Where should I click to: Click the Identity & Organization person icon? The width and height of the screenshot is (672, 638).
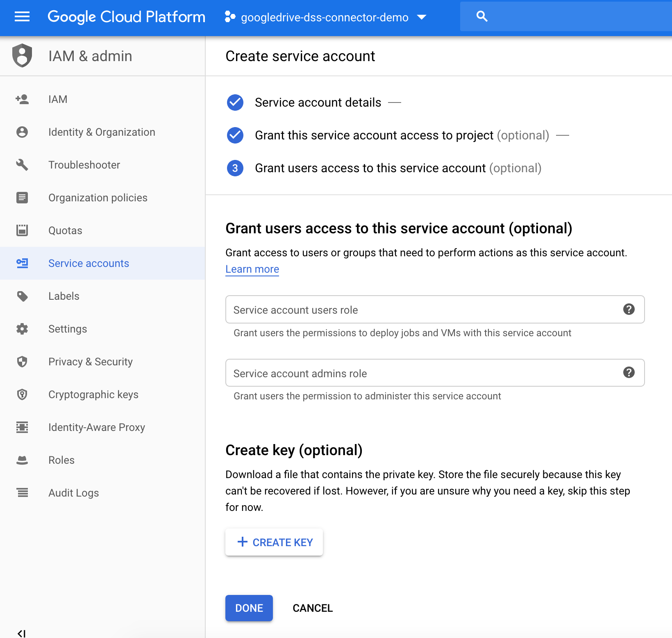point(22,132)
